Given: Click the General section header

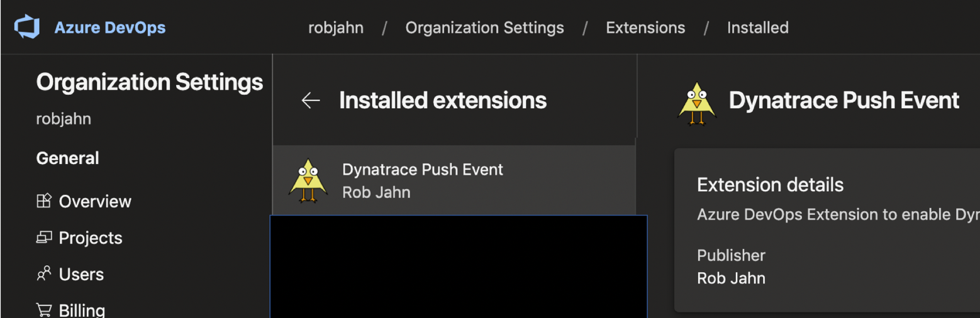Looking at the screenshot, I should coord(67,158).
